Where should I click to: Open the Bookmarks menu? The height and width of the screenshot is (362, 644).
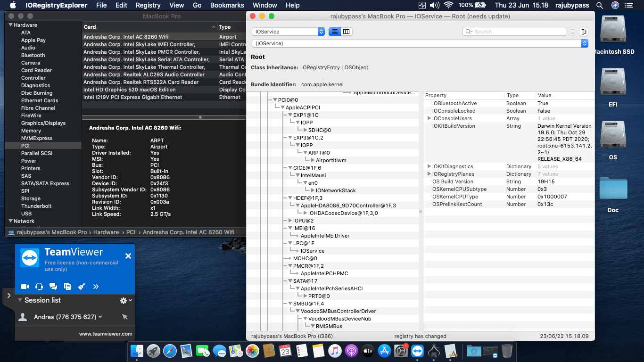(227, 5)
